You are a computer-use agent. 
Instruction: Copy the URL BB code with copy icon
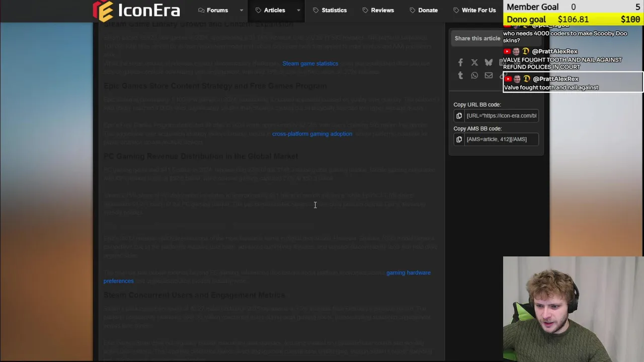click(459, 116)
